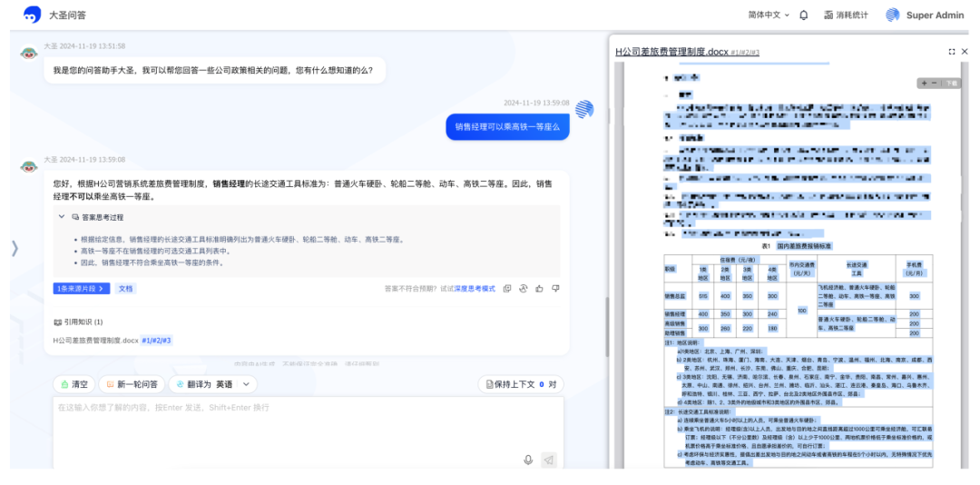Click the microphone voice input icon

[528, 460]
